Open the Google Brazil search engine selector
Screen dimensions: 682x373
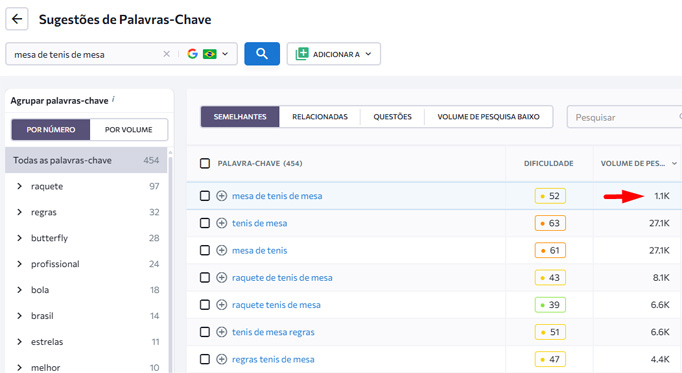pyautogui.click(x=207, y=54)
